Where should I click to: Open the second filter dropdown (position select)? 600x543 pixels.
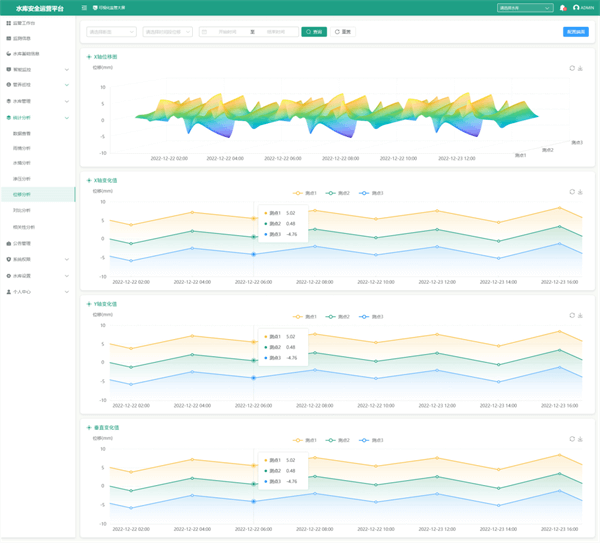(168, 32)
